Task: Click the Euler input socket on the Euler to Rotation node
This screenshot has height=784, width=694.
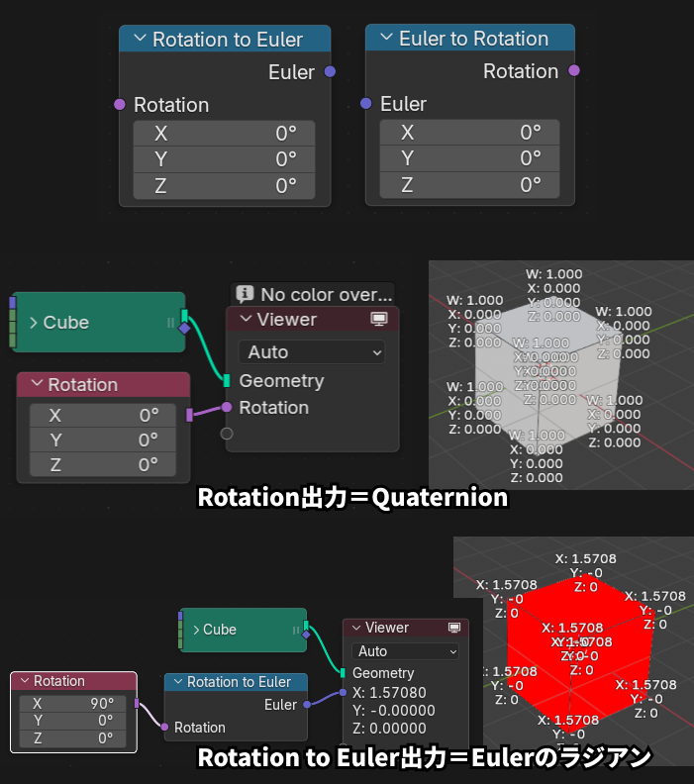Action: 366,104
